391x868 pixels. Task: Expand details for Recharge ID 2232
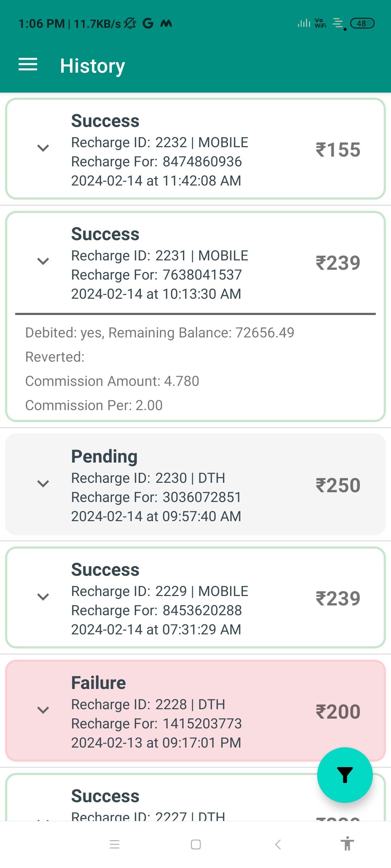pyautogui.click(x=43, y=148)
